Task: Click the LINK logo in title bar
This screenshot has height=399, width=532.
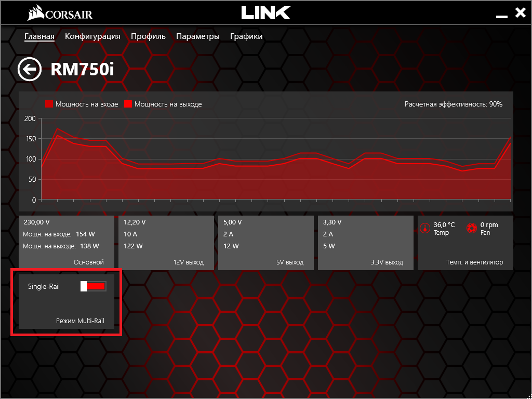Action: coord(265,12)
